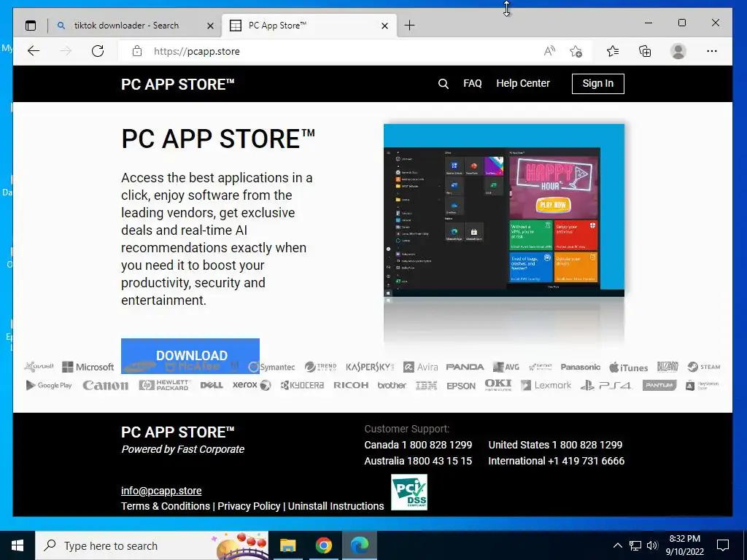
Task: Click United States 1 800 828 1299 number
Action: click(x=555, y=445)
